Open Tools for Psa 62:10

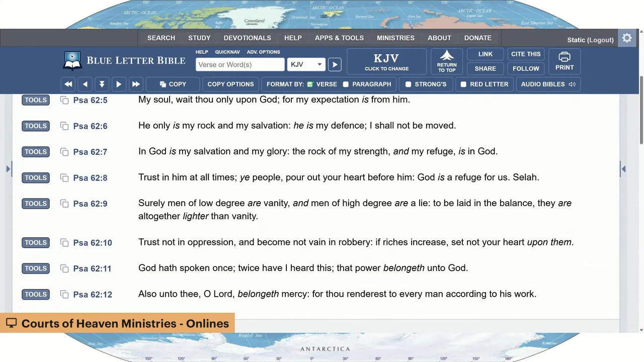click(36, 242)
